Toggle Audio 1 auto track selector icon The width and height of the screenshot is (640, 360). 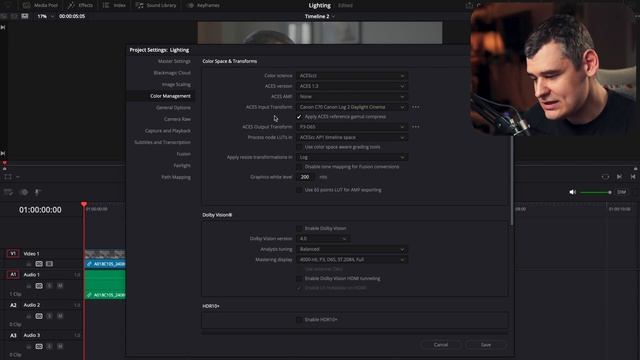[39, 286]
